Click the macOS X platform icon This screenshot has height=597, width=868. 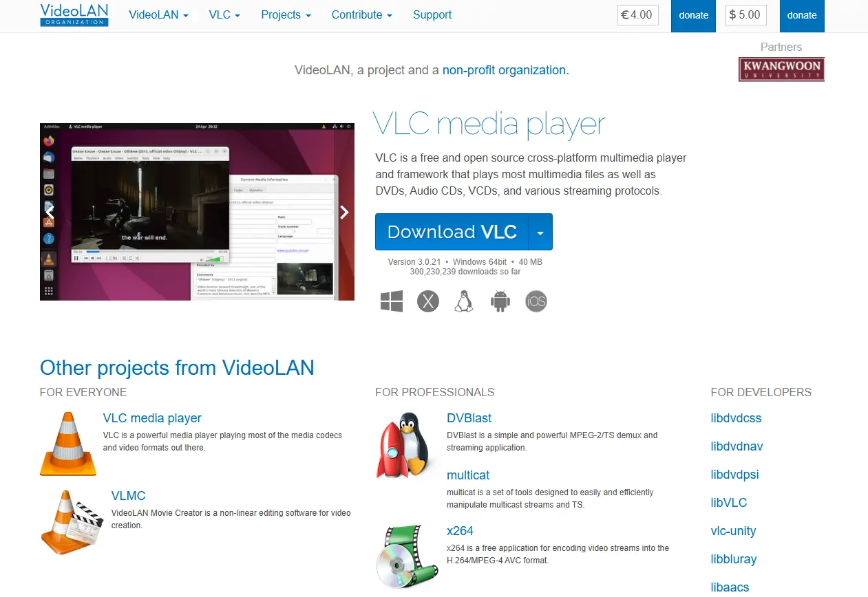[428, 301]
